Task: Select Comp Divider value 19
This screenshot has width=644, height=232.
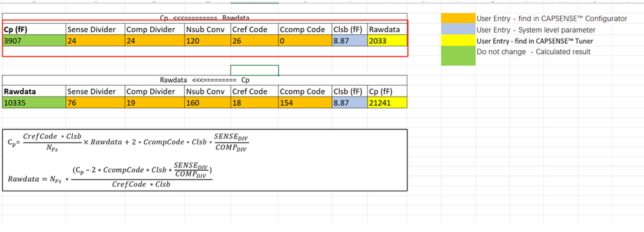Action: pos(155,102)
